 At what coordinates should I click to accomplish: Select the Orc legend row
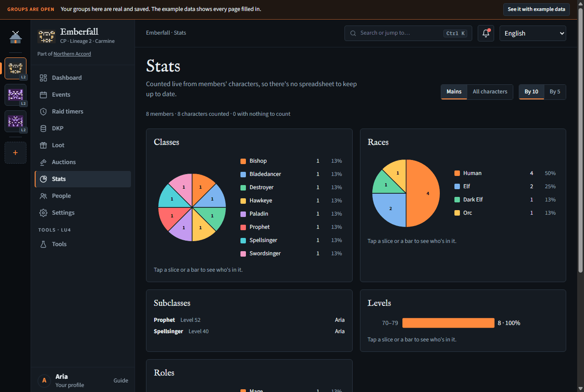505,213
